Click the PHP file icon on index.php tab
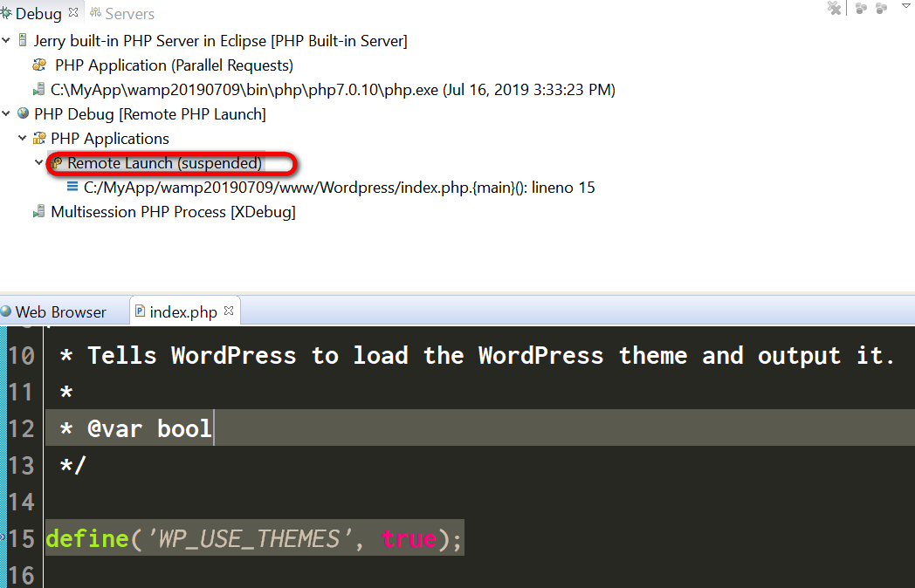Image resolution: width=915 pixels, height=588 pixels. (140, 311)
